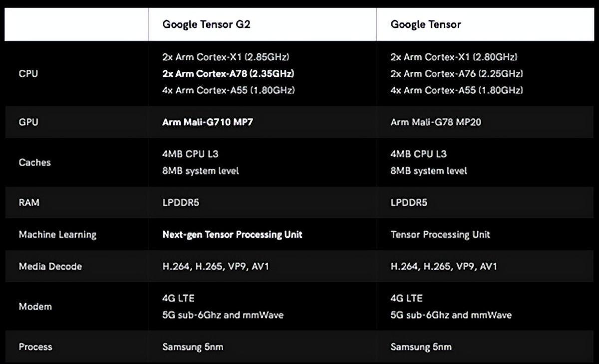Click 2x Arm Cortex-X1 (2.85GHz) entry

click(226, 57)
